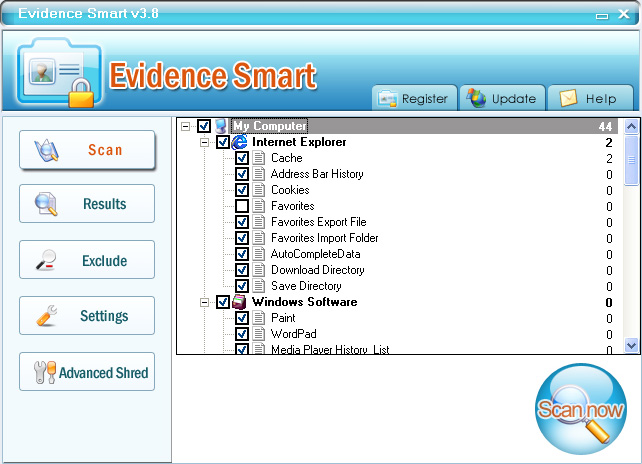Open Settings from the sidebar

click(87, 316)
